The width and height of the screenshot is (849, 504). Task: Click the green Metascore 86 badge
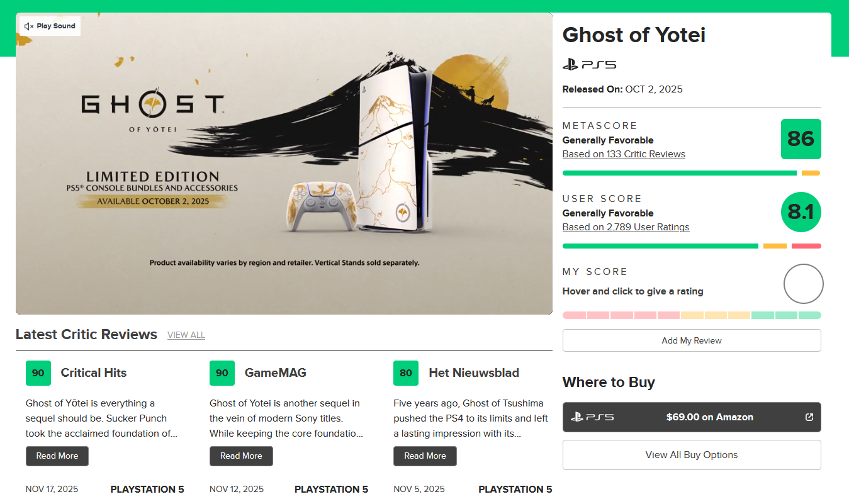tap(801, 139)
